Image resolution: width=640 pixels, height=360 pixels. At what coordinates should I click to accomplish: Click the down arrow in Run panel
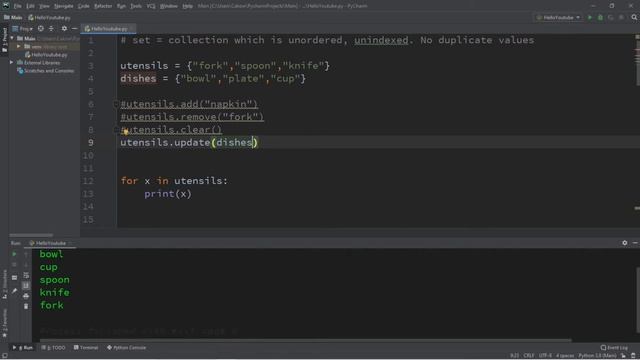pos(26,264)
